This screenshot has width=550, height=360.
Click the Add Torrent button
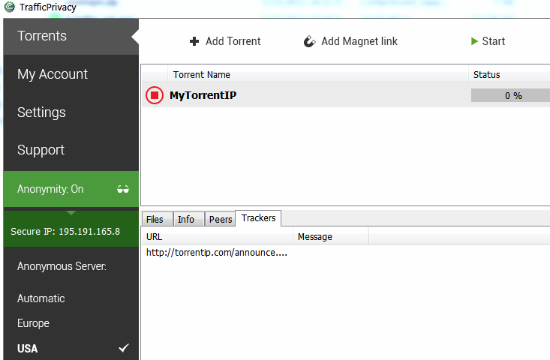tap(225, 41)
